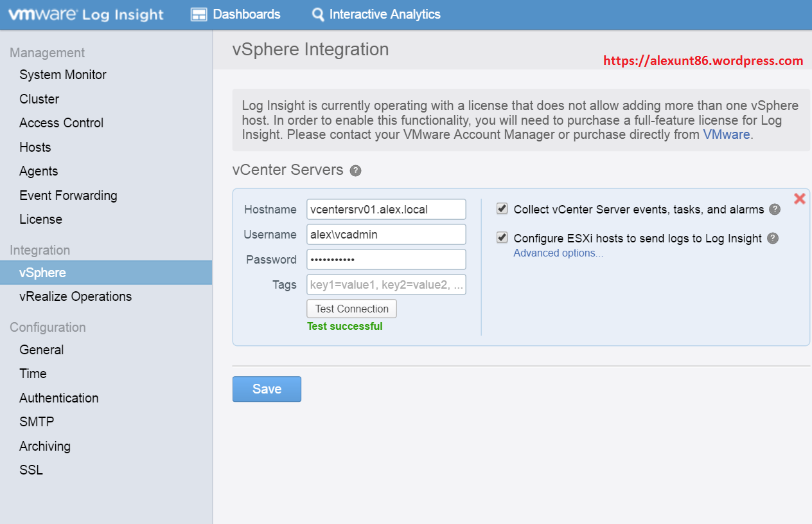Go to SSL configuration page
Viewport: 812px width, 524px height.
click(31, 470)
